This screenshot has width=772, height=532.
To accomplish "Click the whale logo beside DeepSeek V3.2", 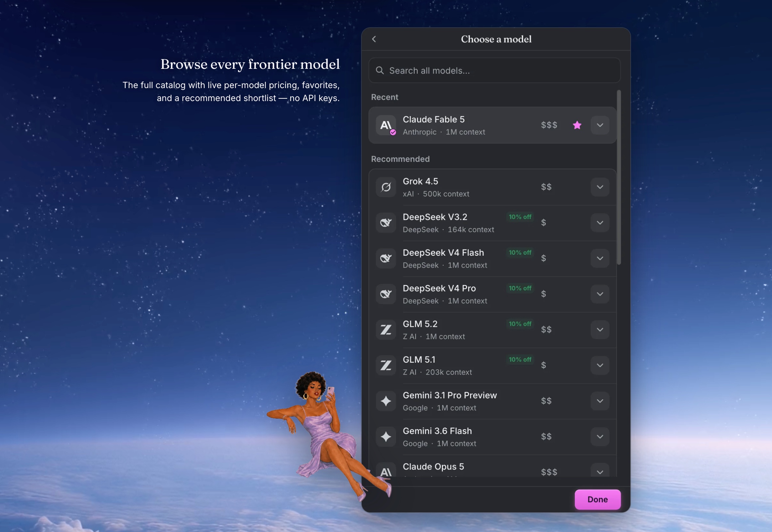I will [x=386, y=223].
